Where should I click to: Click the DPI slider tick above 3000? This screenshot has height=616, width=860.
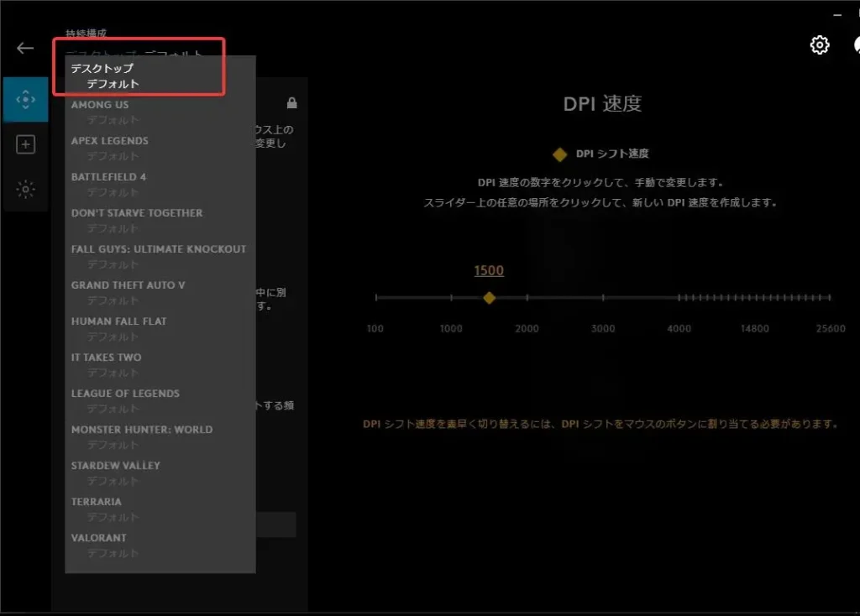pyautogui.click(x=603, y=298)
